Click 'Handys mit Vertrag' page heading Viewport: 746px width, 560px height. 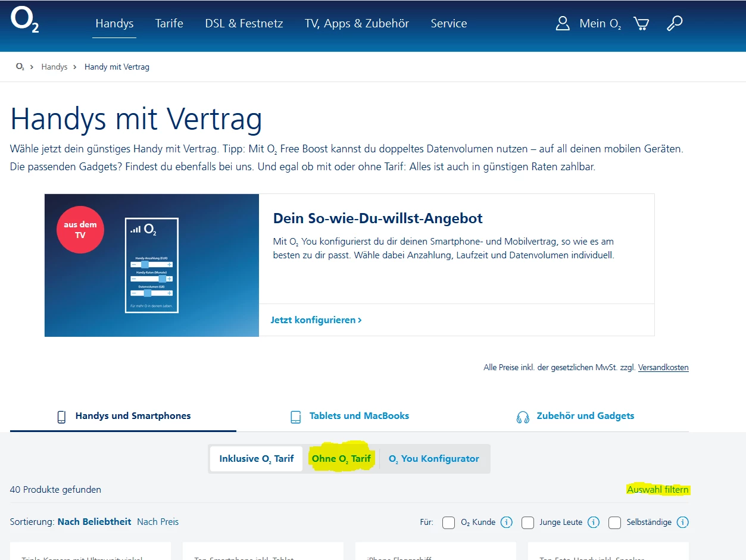(x=136, y=119)
